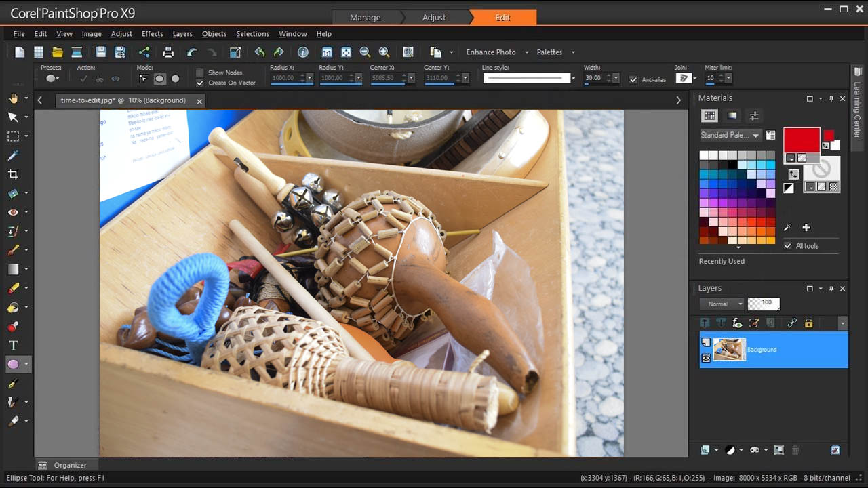Select the Crop tool

click(x=14, y=174)
